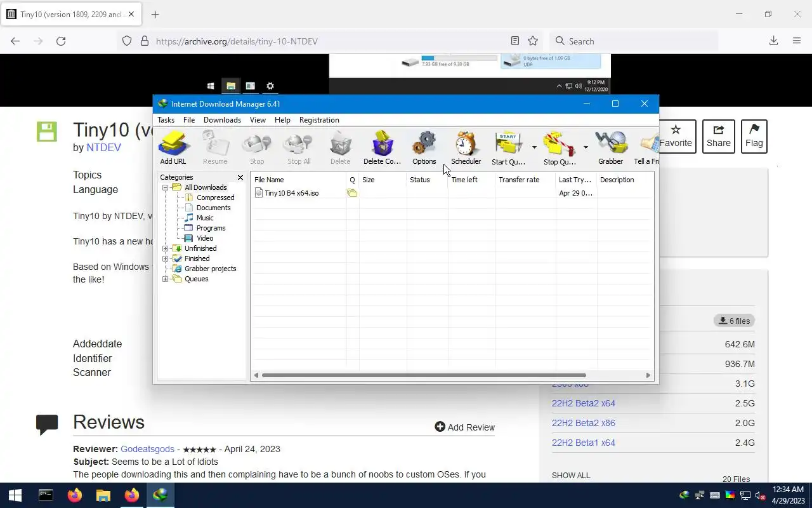
Task: Open 22H2 Beta1 x64 download link
Action: click(584, 443)
